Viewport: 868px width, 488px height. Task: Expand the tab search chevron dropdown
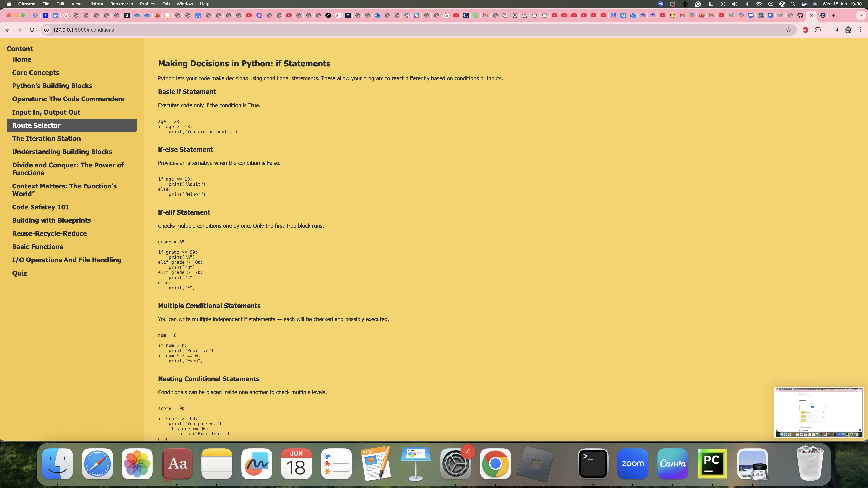(x=861, y=15)
